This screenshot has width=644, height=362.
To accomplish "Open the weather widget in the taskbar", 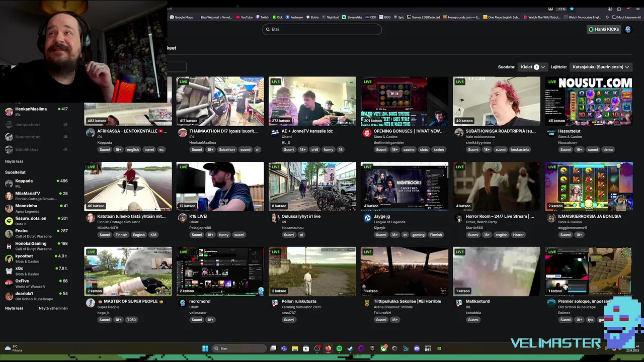I will click(14, 348).
